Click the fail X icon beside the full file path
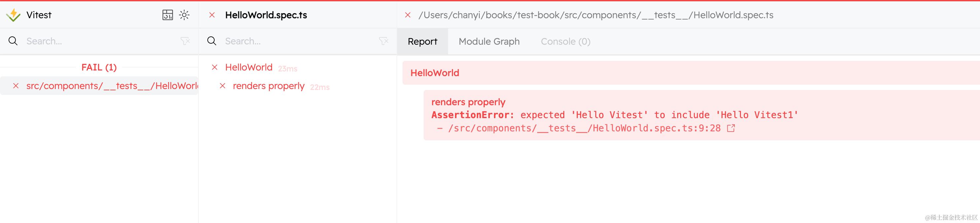980x223 pixels. (408, 15)
